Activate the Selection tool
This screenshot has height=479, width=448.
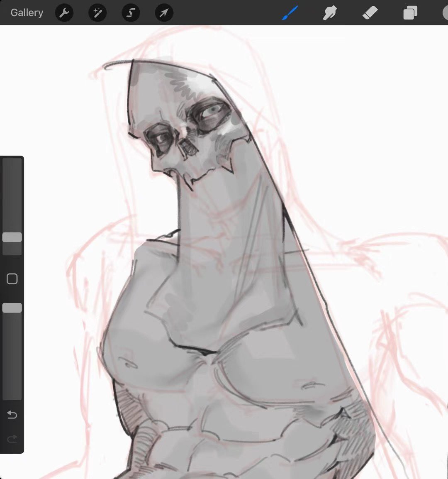pyautogui.click(x=131, y=12)
